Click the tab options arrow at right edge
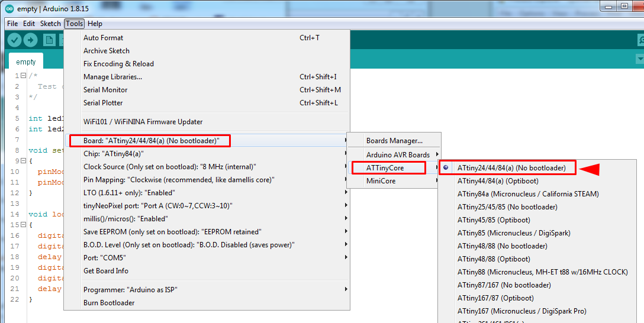This screenshot has height=323, width=644. [639, 59]
